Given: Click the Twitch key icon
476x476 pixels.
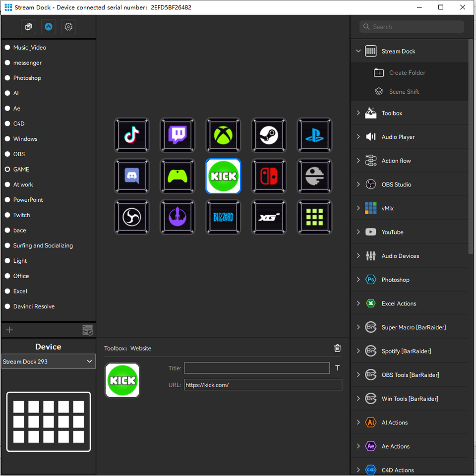Looking at the screenshot, I should pyautogui.click(x=178, y=135).
